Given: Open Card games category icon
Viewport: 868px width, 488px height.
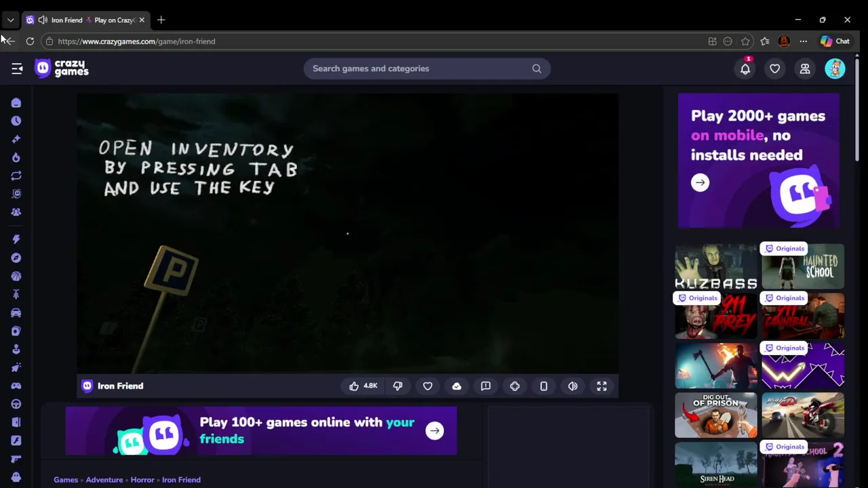Looking at the screenshot, I should 16,331.
